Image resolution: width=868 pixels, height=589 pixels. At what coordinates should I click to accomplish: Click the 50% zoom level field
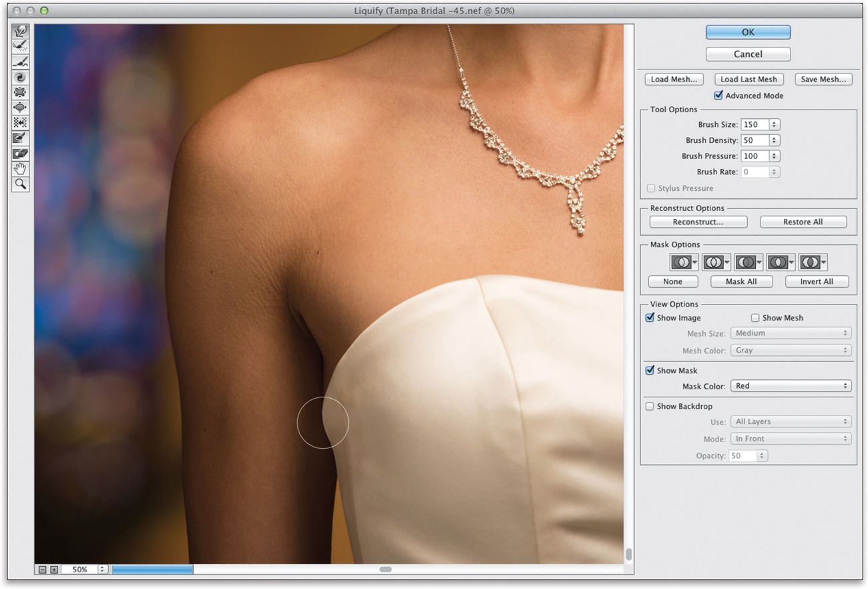tap(79, 570)
